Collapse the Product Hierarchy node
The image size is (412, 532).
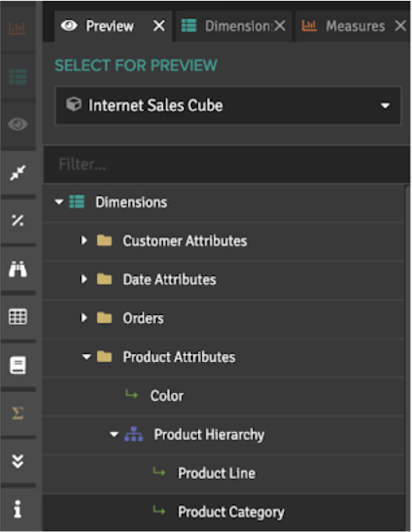point(114,435)
